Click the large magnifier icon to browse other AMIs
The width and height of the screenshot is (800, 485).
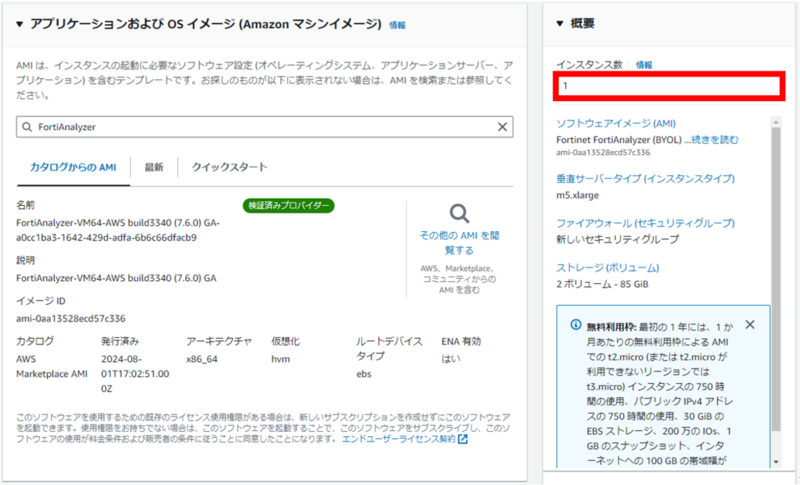[459, 213]
